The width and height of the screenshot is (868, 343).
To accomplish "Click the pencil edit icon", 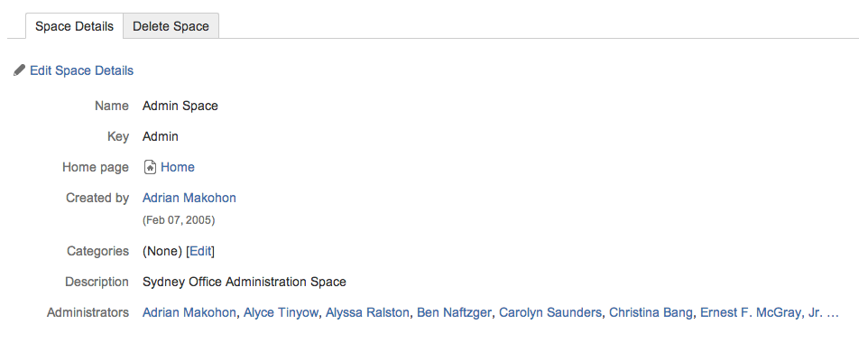I will [x=19, y=70].
